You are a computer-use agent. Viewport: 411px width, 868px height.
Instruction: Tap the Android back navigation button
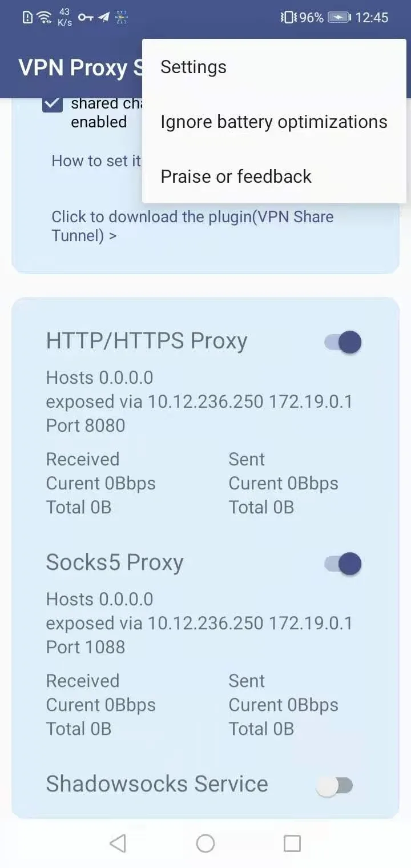pyautogui.click(x=118, y=843)
